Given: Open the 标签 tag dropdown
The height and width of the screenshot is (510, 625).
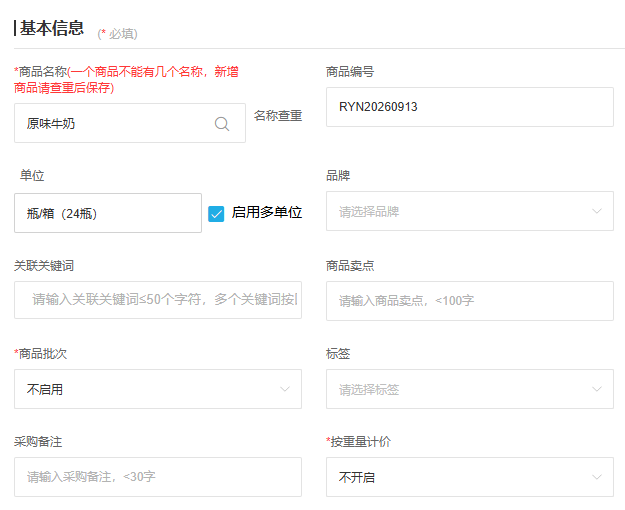Looking at the screenshot, I should (470, 389).
